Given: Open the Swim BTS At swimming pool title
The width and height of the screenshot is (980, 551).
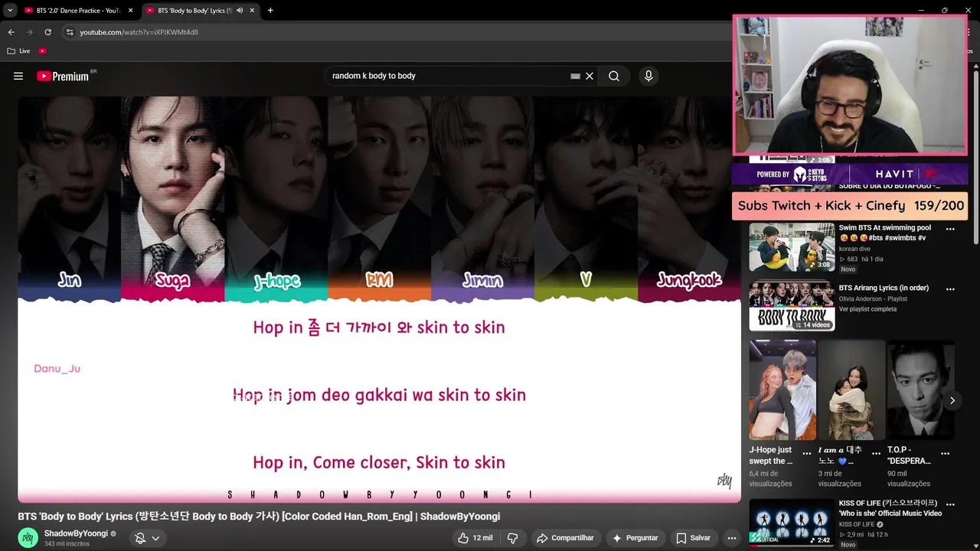Looking at the screenshot, I should point(885,233).
